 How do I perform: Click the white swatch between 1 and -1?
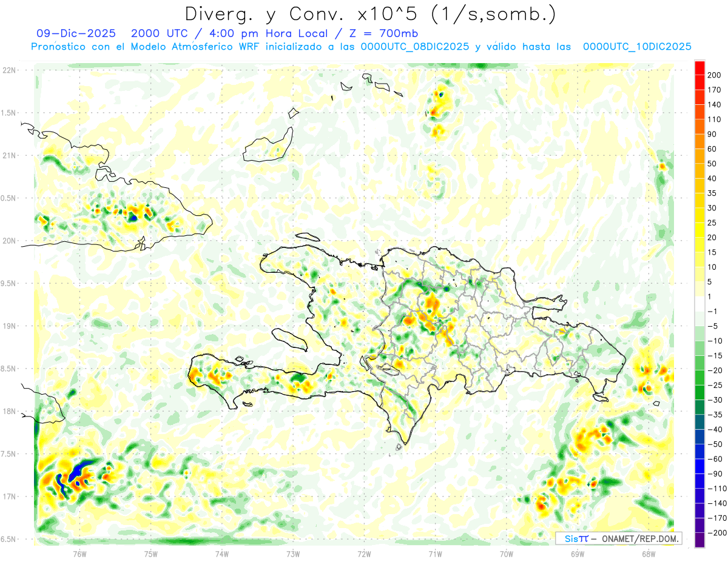[x=699, y=304]
